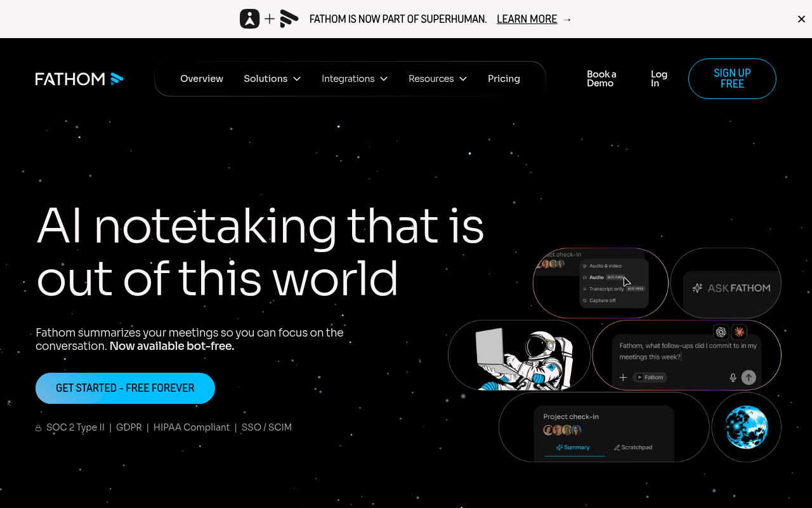
Task: Click the Book a Demo link
Action: click(601, 79)
